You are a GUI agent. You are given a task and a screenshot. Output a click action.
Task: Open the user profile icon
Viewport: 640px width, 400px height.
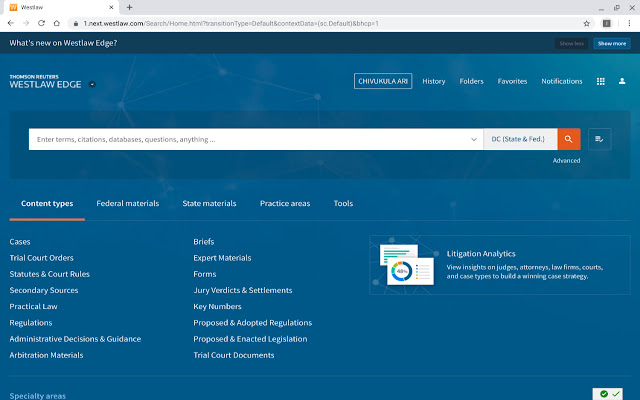(622, 81)
